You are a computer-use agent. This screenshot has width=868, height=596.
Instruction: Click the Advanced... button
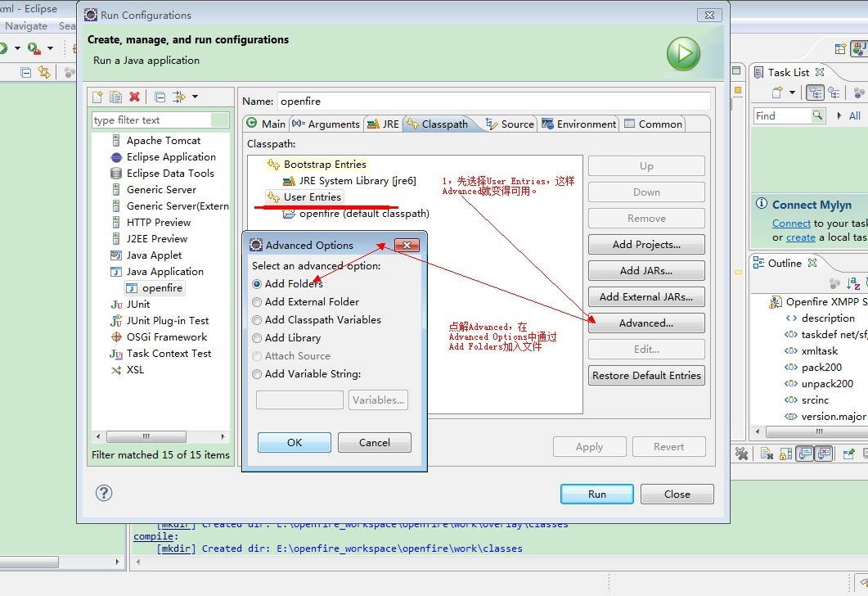click(646, 323)
